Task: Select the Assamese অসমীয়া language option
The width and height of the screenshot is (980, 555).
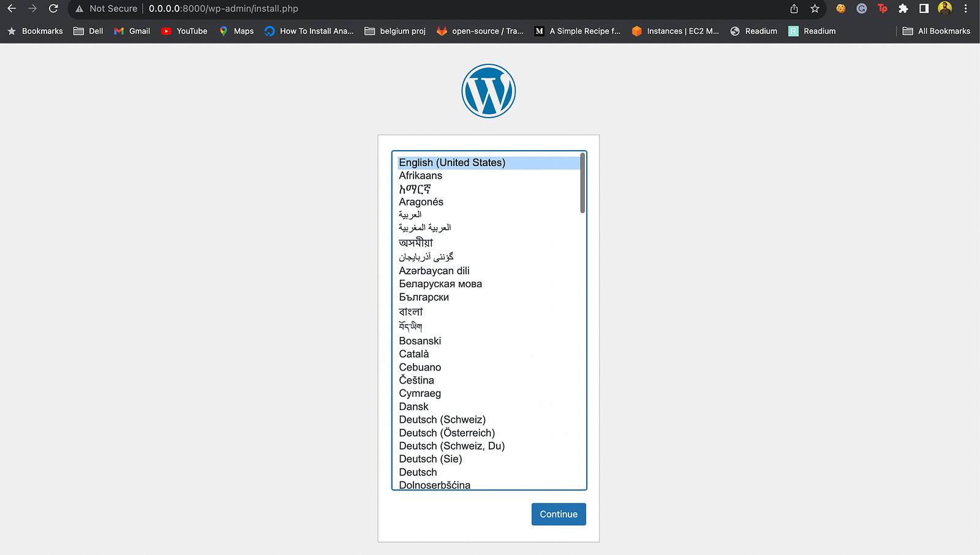Action: click(488, 243)
